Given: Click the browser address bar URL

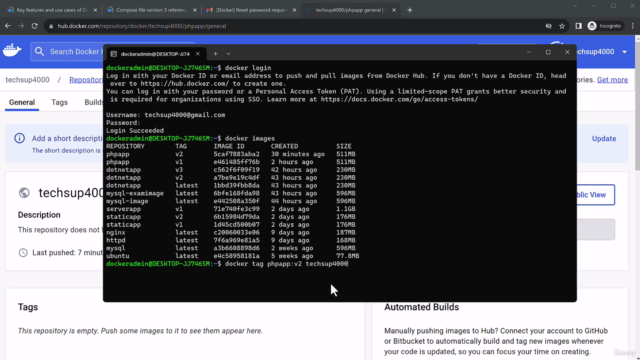Looking at the screenshot, I should 142,26.
